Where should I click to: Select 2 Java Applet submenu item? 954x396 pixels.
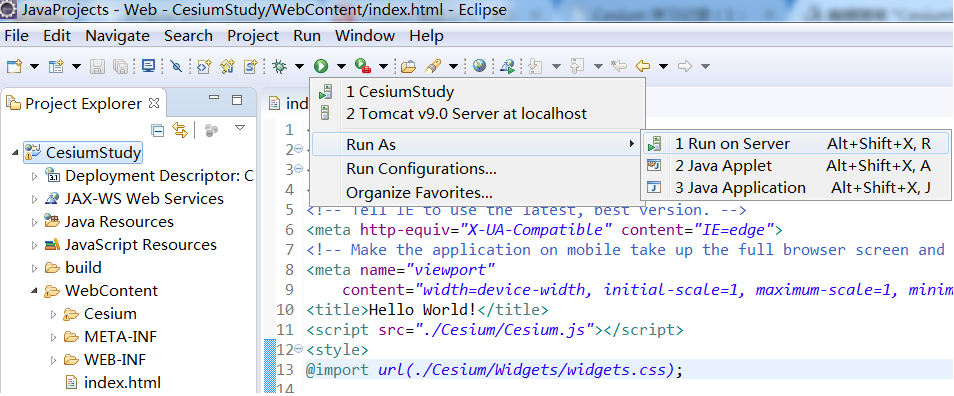(795, 166)
